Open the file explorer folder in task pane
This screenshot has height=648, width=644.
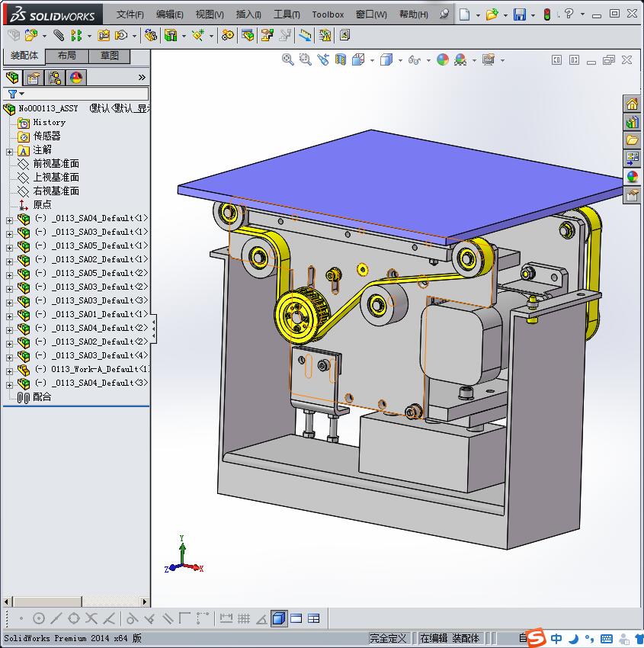pyautogui.click(x=632, y=140)
